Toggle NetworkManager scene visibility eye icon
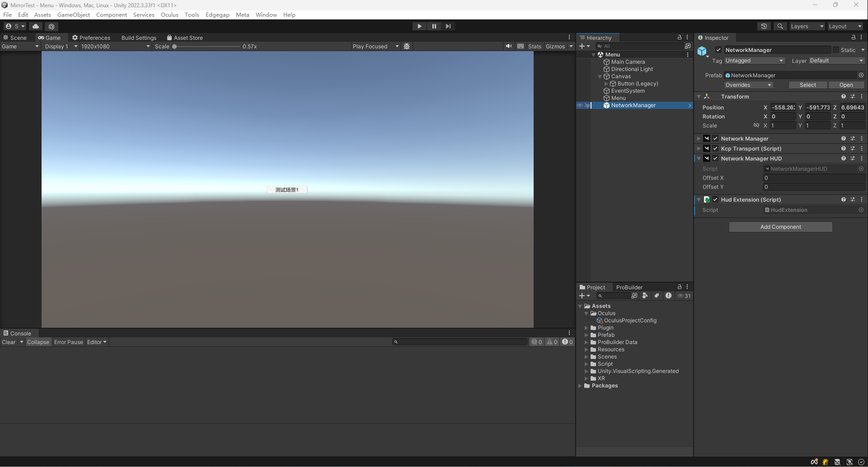The height and width of the screenshot is (467, 868). pyautogui.click(x=580, y=105)
